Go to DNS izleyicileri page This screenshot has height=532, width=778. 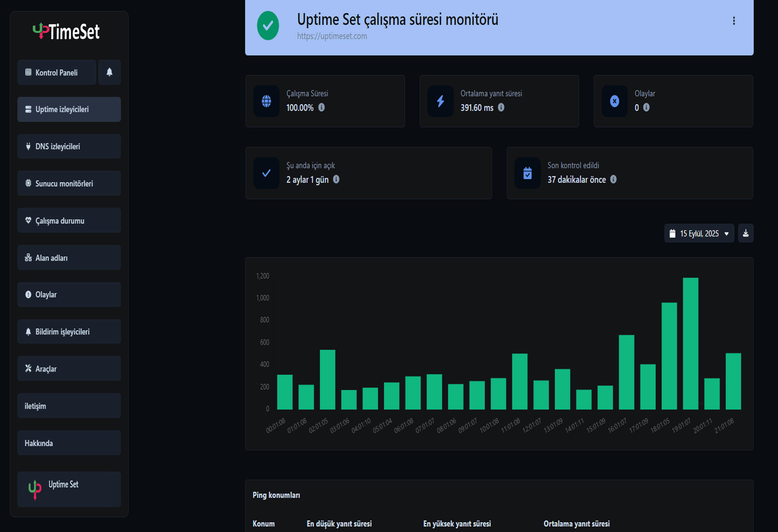69,147
